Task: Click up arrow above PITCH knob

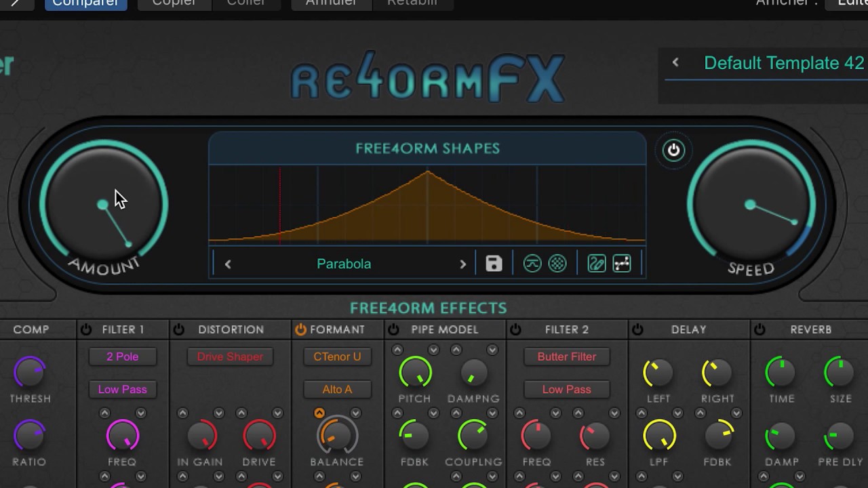Action: [x=397, y=350]
